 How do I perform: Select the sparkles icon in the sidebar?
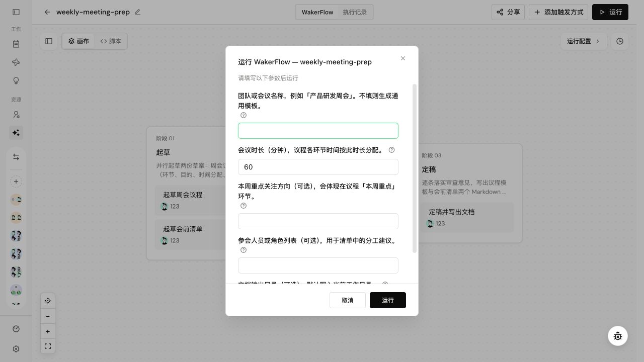pyautogui.click(x=16, y=133)
